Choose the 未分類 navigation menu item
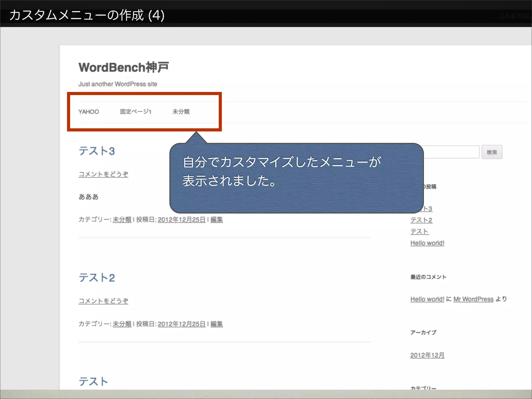Screen dimensions: 532x399 click(x=181, y=112)
